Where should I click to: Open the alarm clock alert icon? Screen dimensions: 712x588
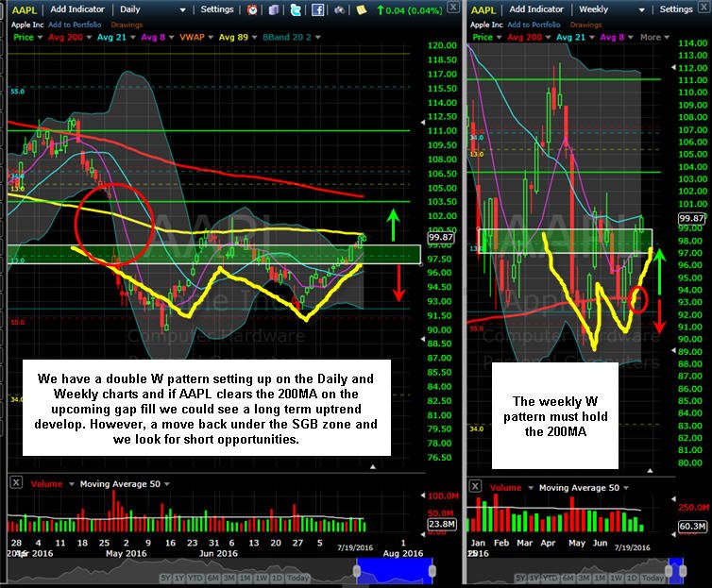coord(252,9)
